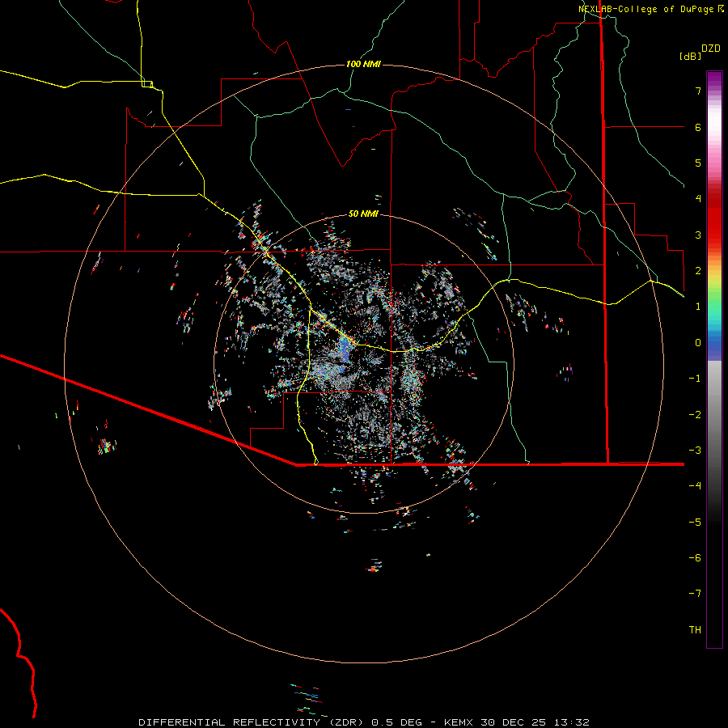
Task: Select the -3 tick label on scale
Action: coord(694,451)
